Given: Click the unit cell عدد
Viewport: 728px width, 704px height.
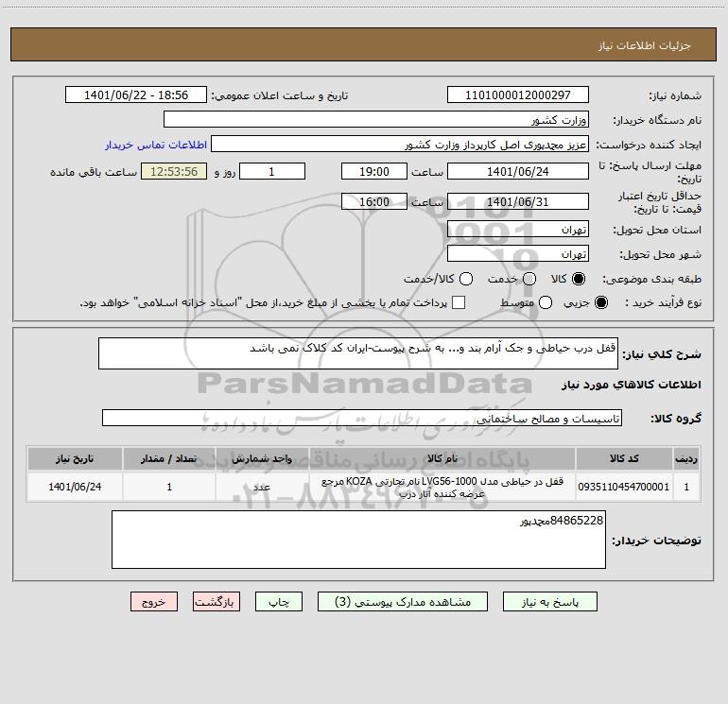Looking at the screenshot, I should pos(262,487).
